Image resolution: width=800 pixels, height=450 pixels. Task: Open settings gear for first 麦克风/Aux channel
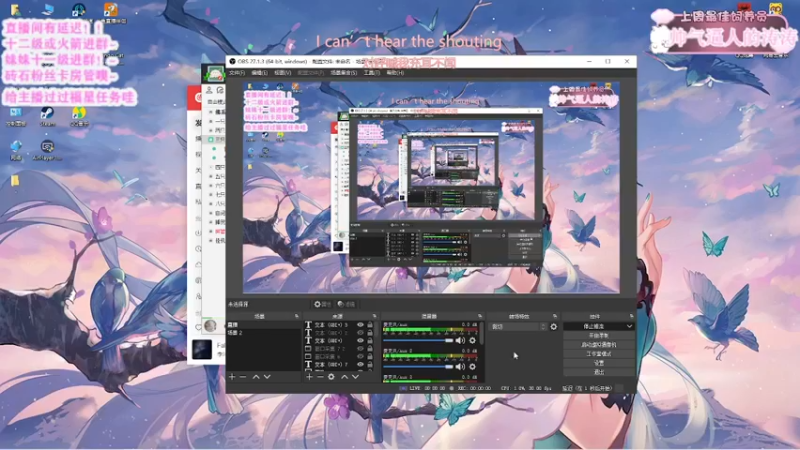(472, 340)
